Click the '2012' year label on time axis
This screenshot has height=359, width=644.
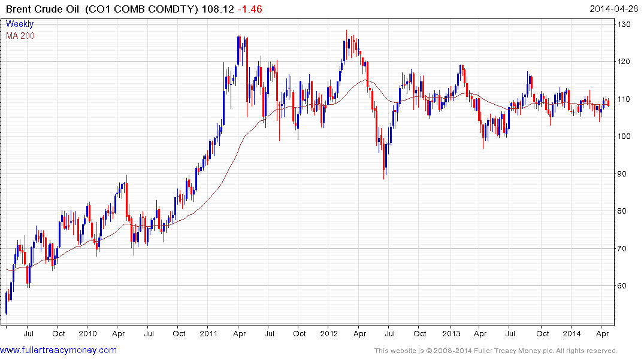pos(328,333)
